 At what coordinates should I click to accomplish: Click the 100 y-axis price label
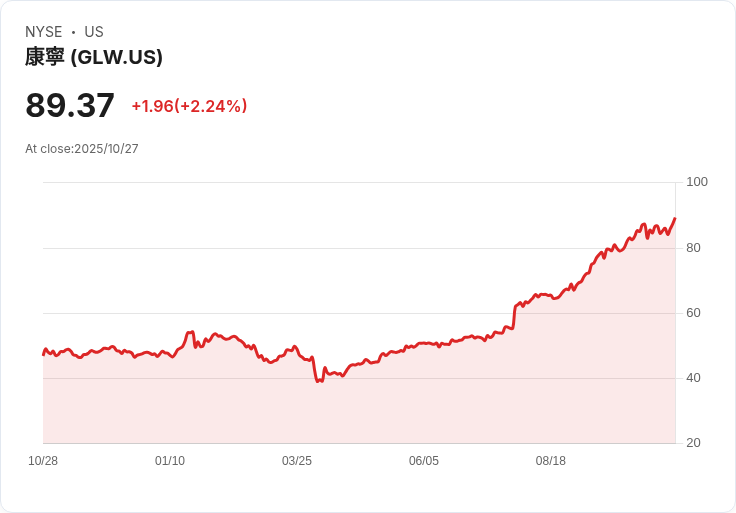(x=697, y=182)
